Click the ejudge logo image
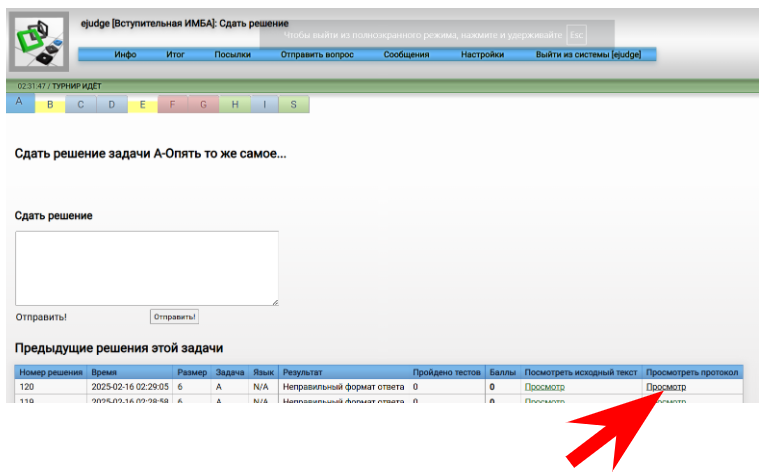The width and height of the screenshot is (771, 475). coord(39,42)
